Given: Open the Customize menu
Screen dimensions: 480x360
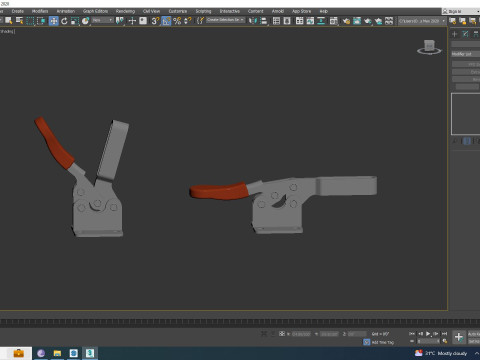Looking at the screenshot, I should [178, 11].
